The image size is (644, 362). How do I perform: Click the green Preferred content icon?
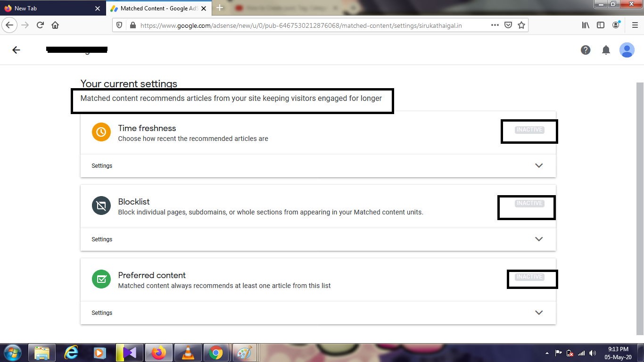pyautogui.click(x=101, y=280)
